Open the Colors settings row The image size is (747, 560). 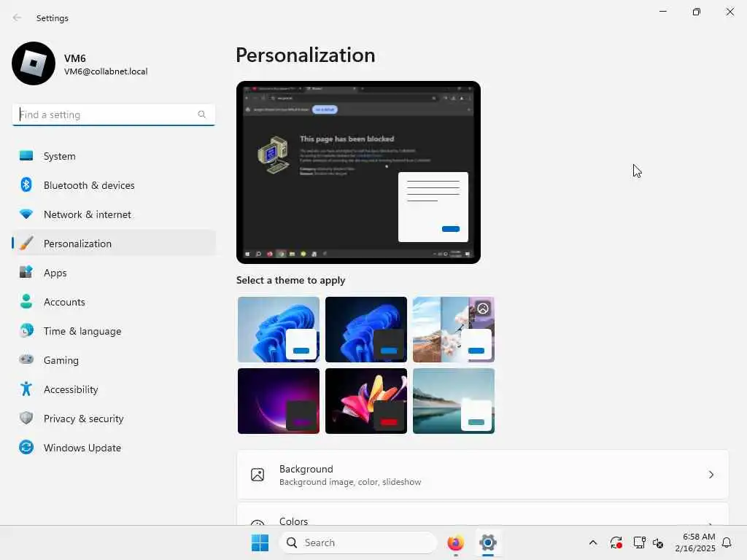[x=483, y=516]
